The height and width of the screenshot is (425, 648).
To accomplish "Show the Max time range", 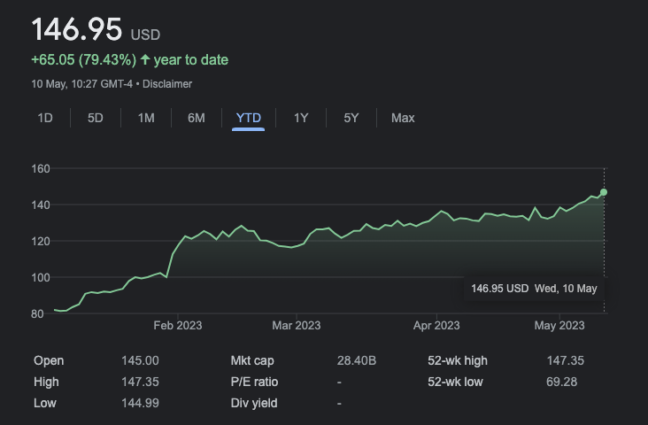I will coord(403,118).
